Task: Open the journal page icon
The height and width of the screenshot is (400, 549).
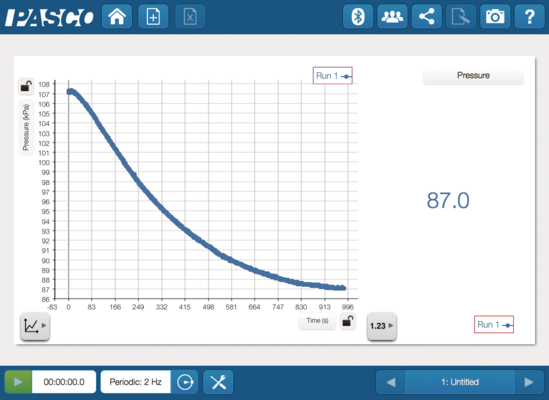Action: click(461, 16)
